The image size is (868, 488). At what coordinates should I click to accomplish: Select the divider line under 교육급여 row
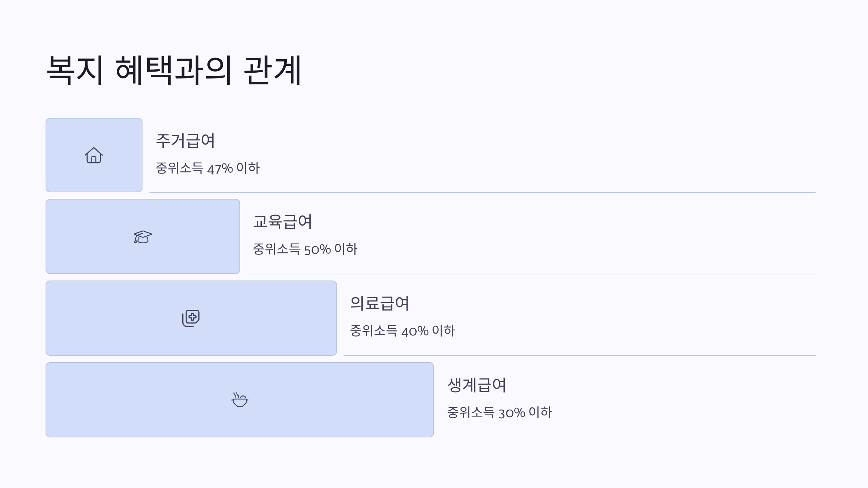pyautogui.click(x=531, y=274)
